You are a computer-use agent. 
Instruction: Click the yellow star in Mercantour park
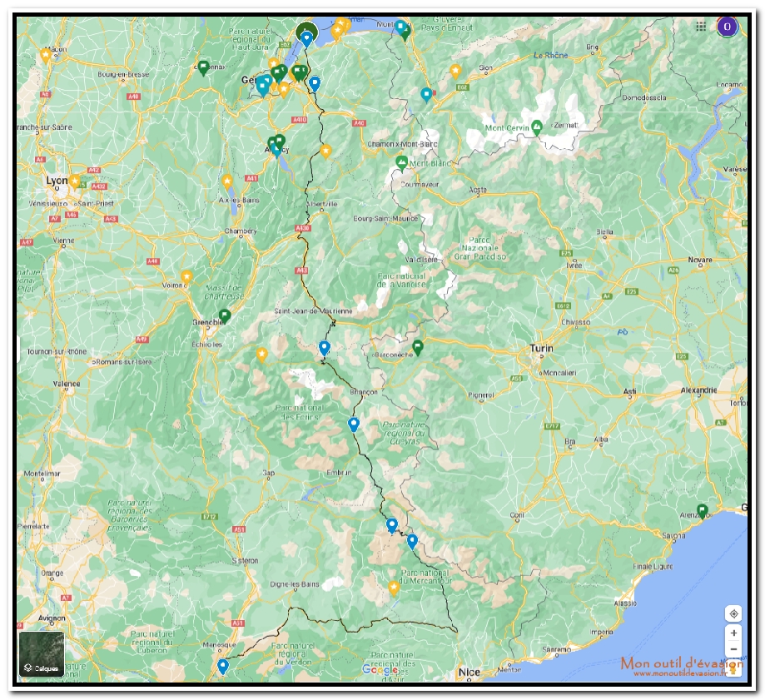(x=394, y=588)
